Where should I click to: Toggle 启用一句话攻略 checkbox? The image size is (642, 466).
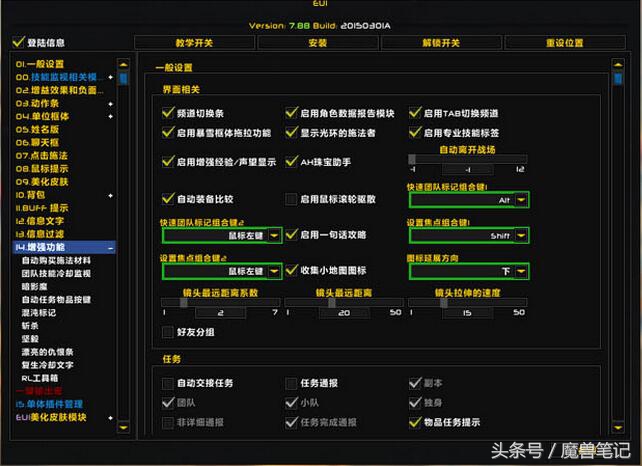(x=292, y=234)
